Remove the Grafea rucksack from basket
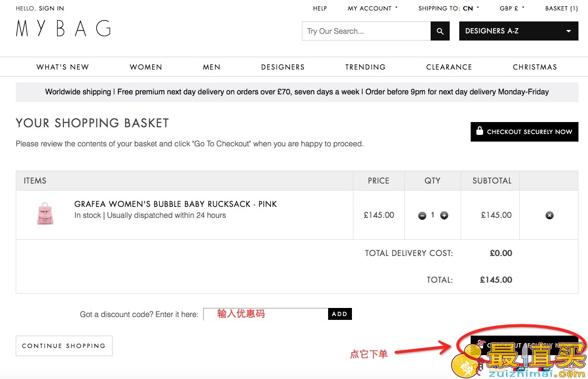The image size is (588, 379). coord(549,215)
